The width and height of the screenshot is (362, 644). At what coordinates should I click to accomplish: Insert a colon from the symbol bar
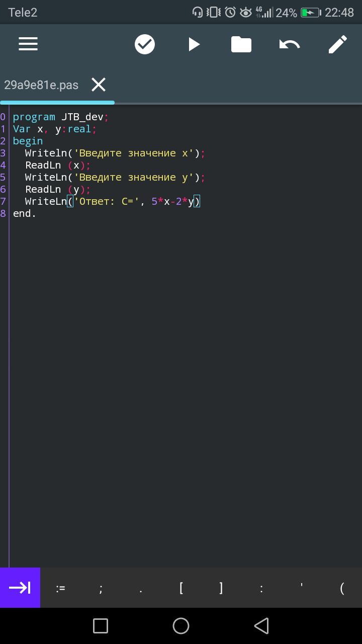click(x=261, y=588)
